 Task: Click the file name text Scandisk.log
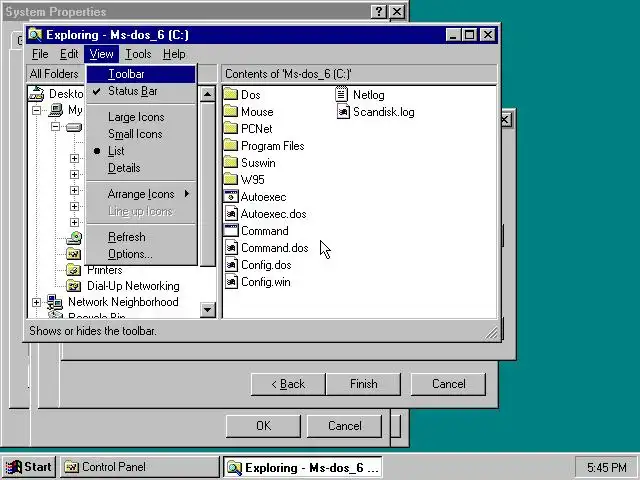click(384, 112)
